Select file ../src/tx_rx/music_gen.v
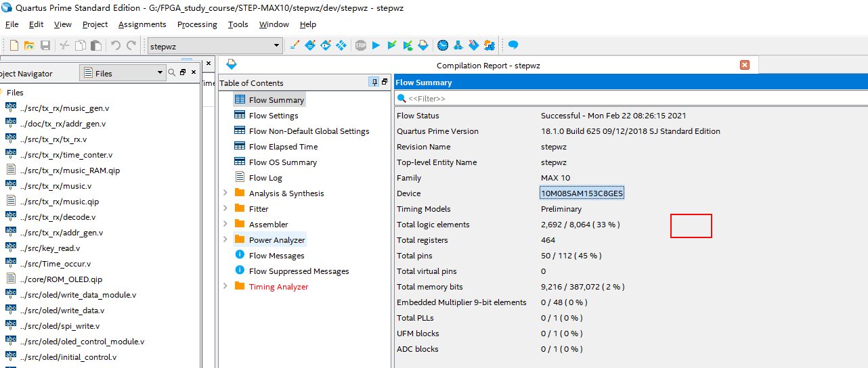Screen dimensions: 868x368 64,108
